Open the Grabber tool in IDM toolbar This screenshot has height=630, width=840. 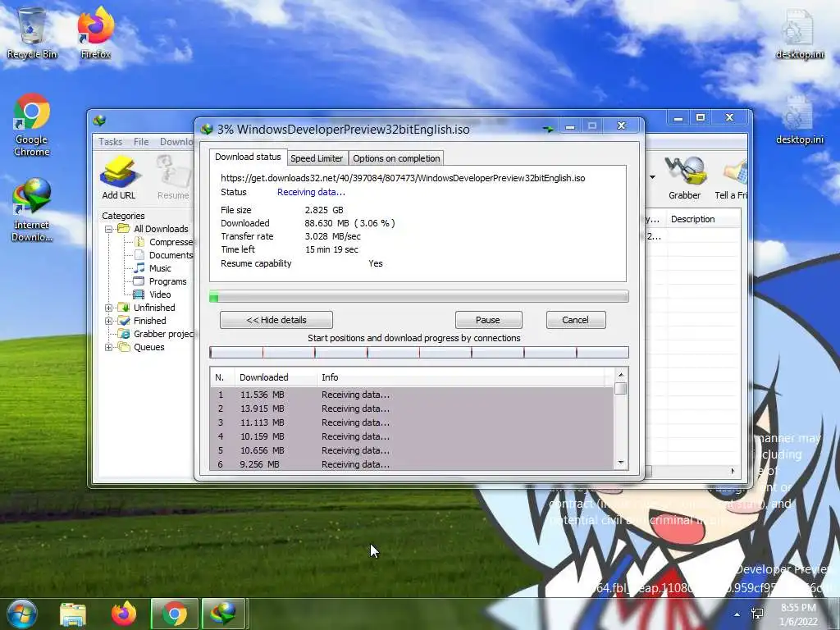(x=684, y=177)
